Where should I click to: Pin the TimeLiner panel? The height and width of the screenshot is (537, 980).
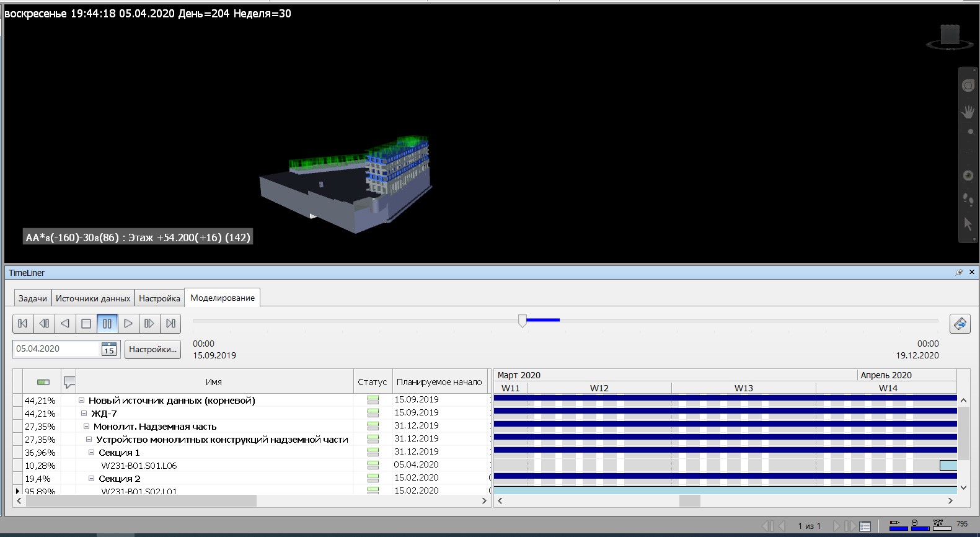pyautogui.click(x=959, y=272)
